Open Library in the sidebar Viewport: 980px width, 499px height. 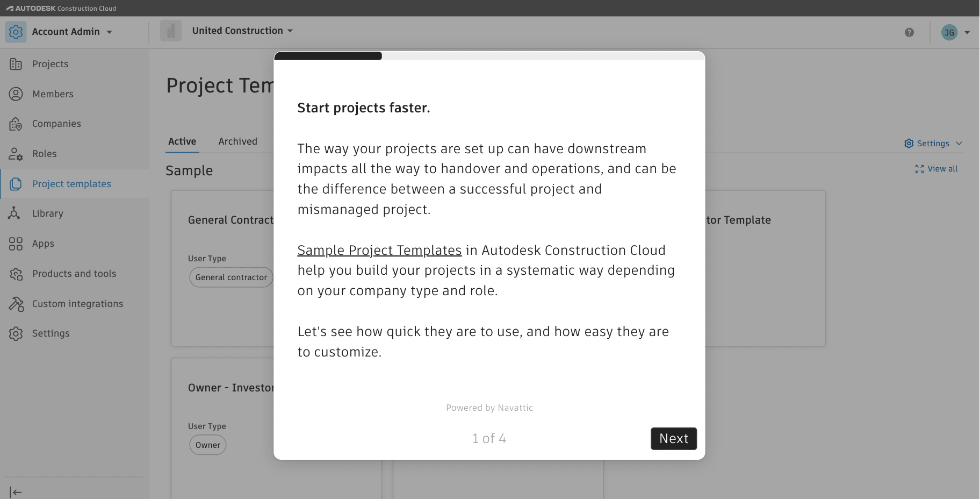[75, 213]
